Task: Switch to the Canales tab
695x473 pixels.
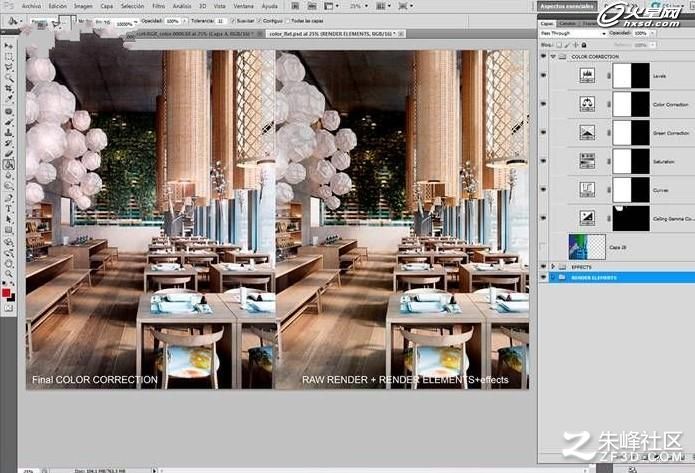Action: click(x=567, y=23)
